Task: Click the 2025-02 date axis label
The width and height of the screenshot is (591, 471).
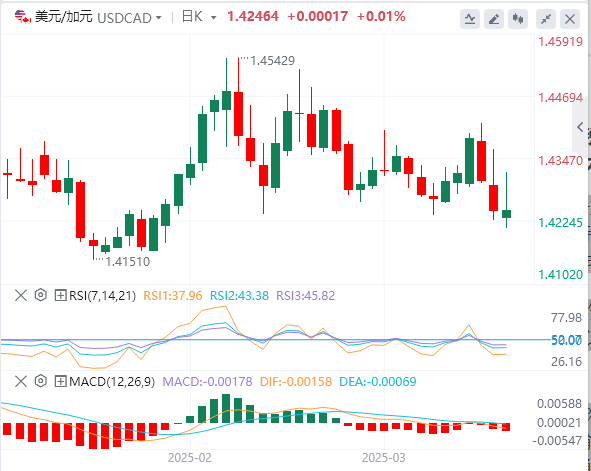Action: [x=190, y=458]
